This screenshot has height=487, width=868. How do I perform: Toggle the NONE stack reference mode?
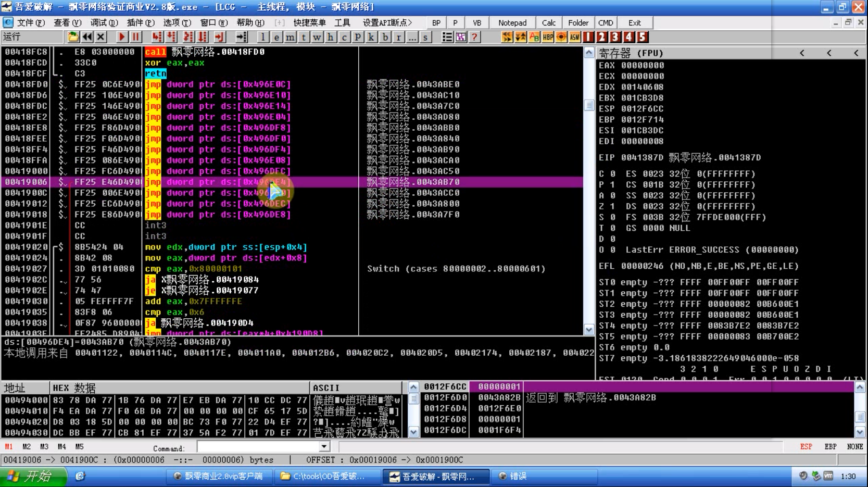[855, 446]
